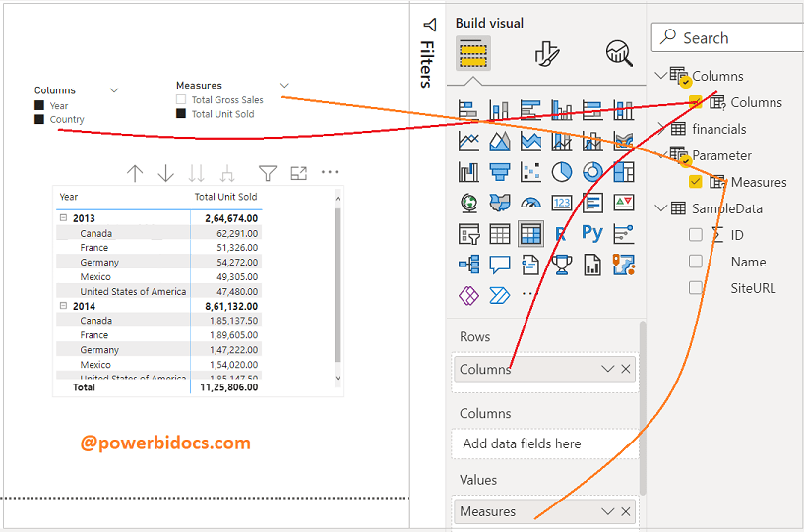Select the filled map visual
Image resolution: width=804 pixels, height=532 pixels.
(x=499, y=203)
